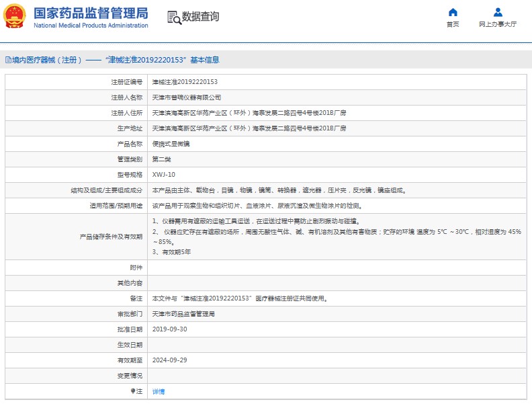Go to 网上办事大厅 text link

pos(498,24)
